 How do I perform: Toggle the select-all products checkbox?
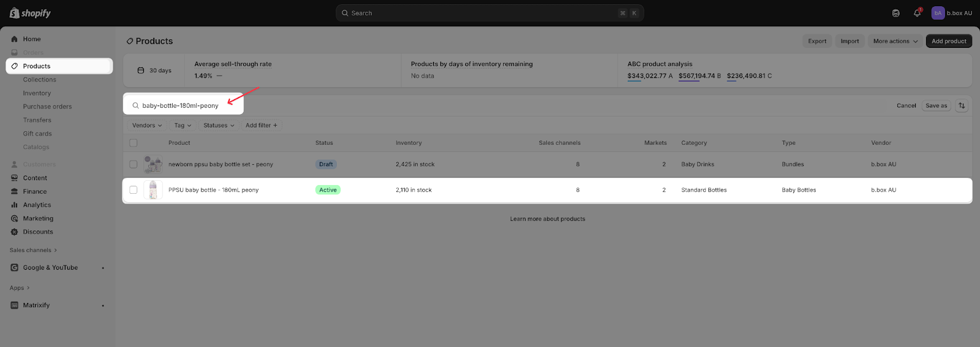tap(134, 143)
